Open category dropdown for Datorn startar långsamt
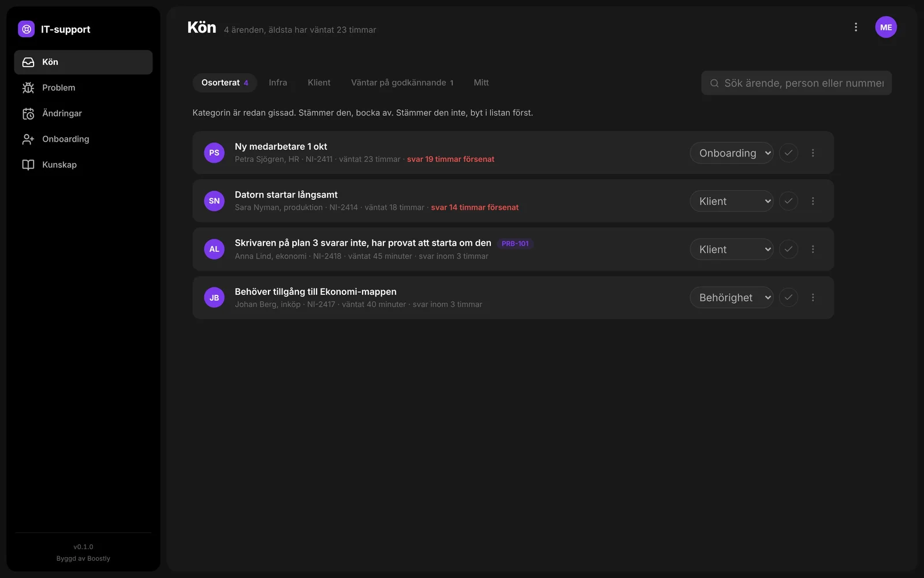The width and height of the screenshot is (924, 578). (732, 201)
